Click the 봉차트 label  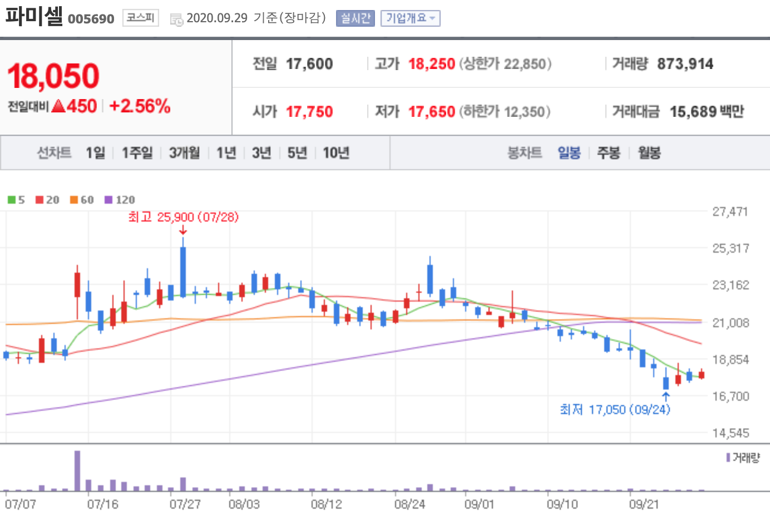[525, 152]
